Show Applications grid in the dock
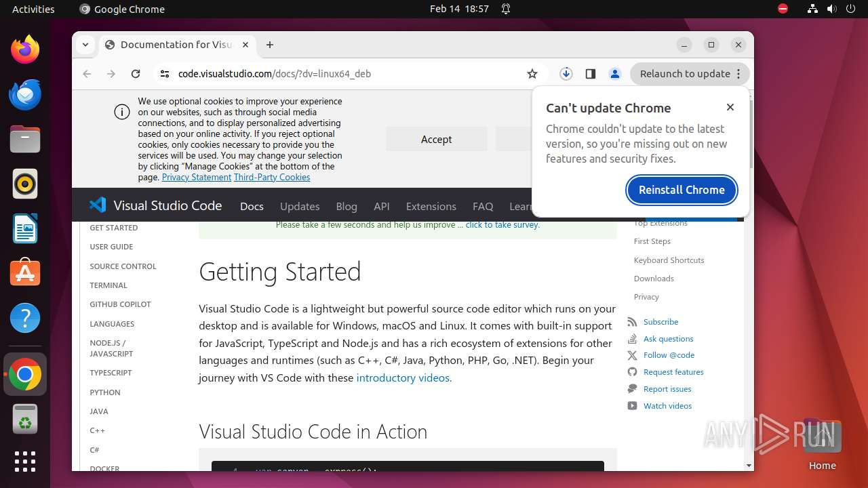868x488 pixels. pos(25,462)
